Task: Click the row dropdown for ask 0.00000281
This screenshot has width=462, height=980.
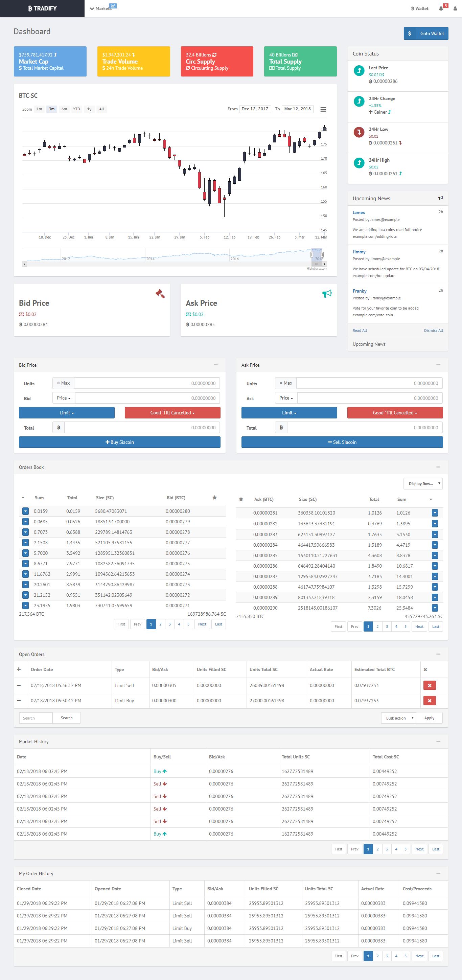Action: click(435, 513)
